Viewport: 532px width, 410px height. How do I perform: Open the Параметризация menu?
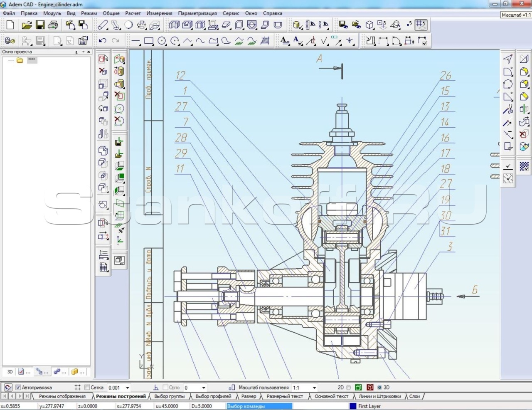coord(197,13)
